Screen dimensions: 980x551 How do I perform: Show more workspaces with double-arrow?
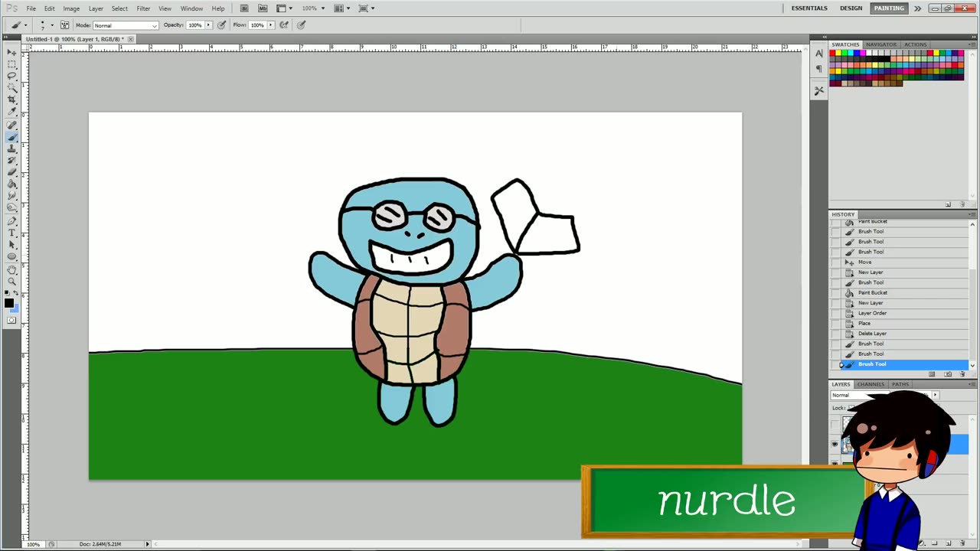pyautogui.click(x=917, y=8)
